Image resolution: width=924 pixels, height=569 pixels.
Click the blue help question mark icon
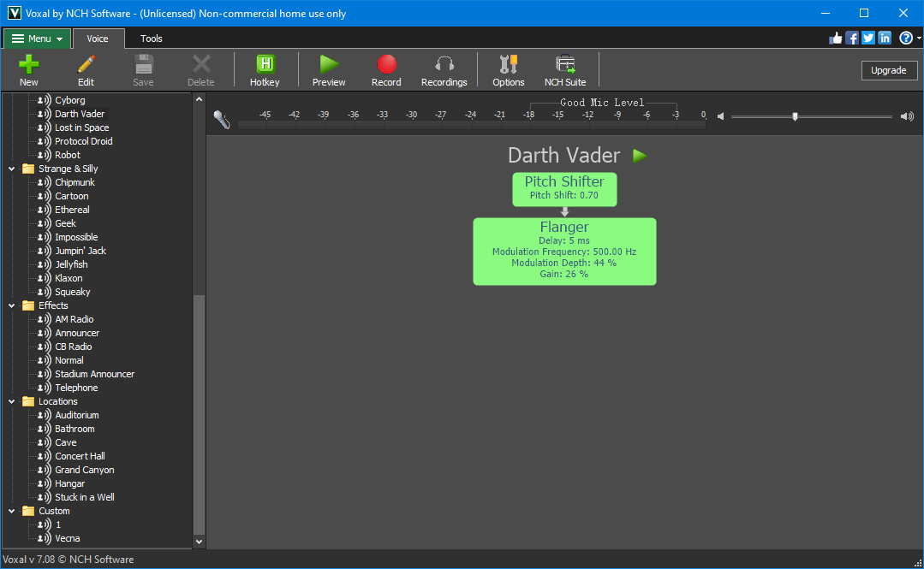click(906, 39)
